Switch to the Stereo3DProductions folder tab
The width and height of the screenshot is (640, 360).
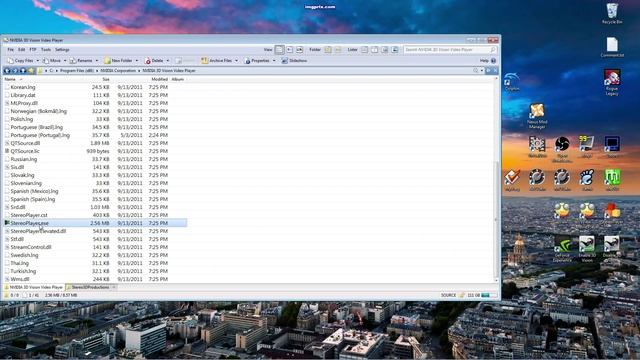(x=91, y=287)
